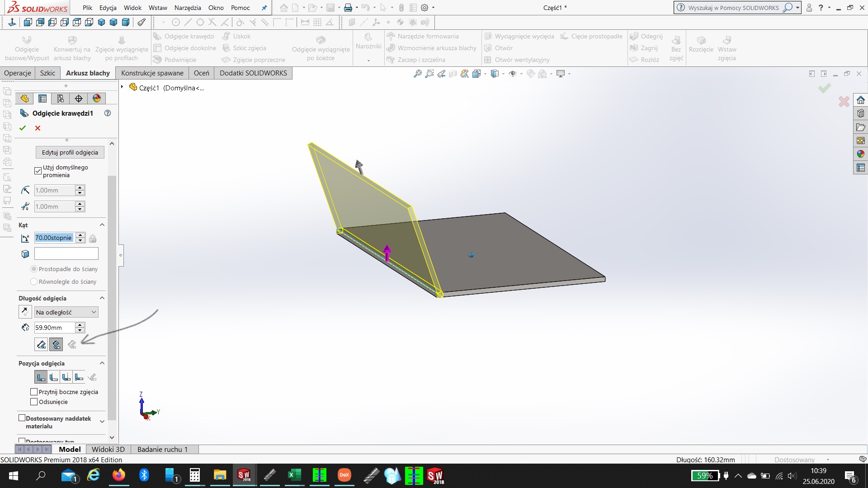868x488 pixels.
Task: Choose Material Inside flange position
Action: (x=41, y=377)
